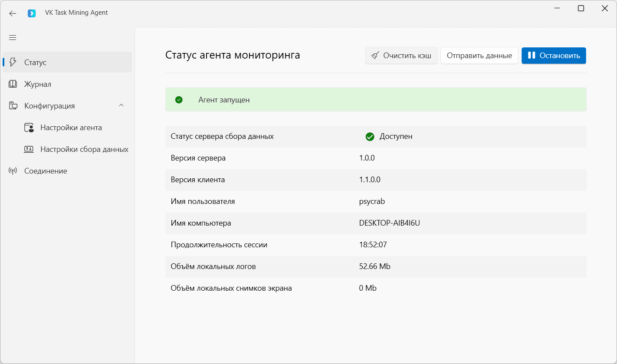This screenshot has width=617, height=364.
Task: Click the Настройки сбора данных icon
Action: coord(29,149)
